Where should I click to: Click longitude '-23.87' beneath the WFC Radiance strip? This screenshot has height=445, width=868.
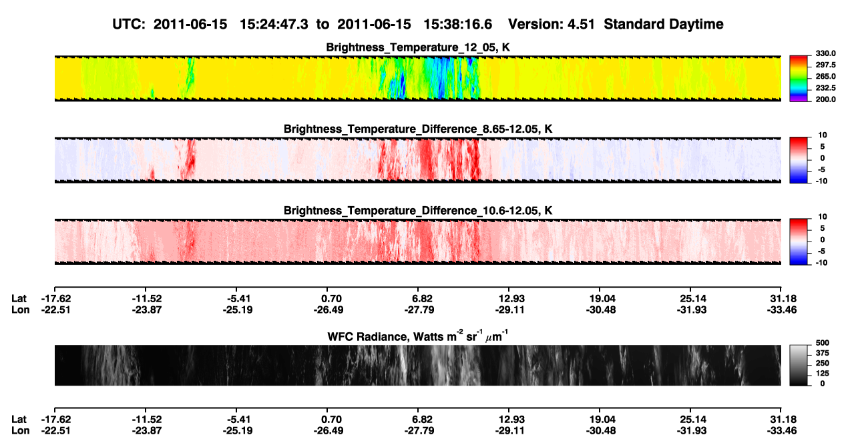(x=146, y=430)
